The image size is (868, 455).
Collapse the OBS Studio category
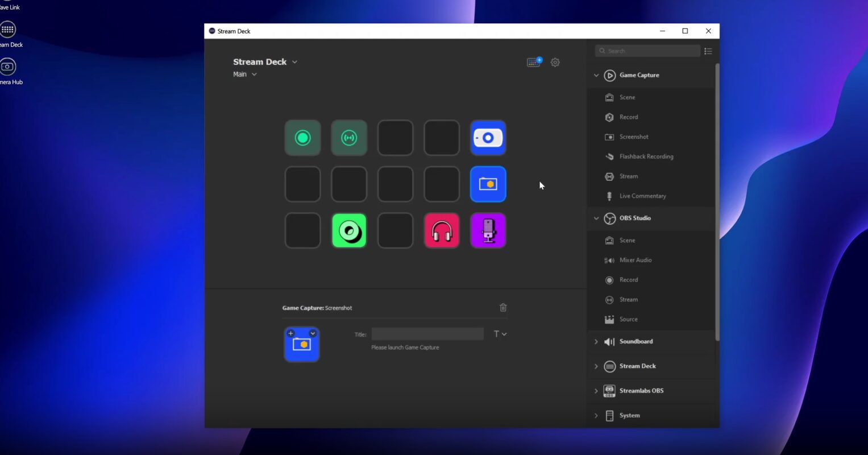tap(596, 218)
